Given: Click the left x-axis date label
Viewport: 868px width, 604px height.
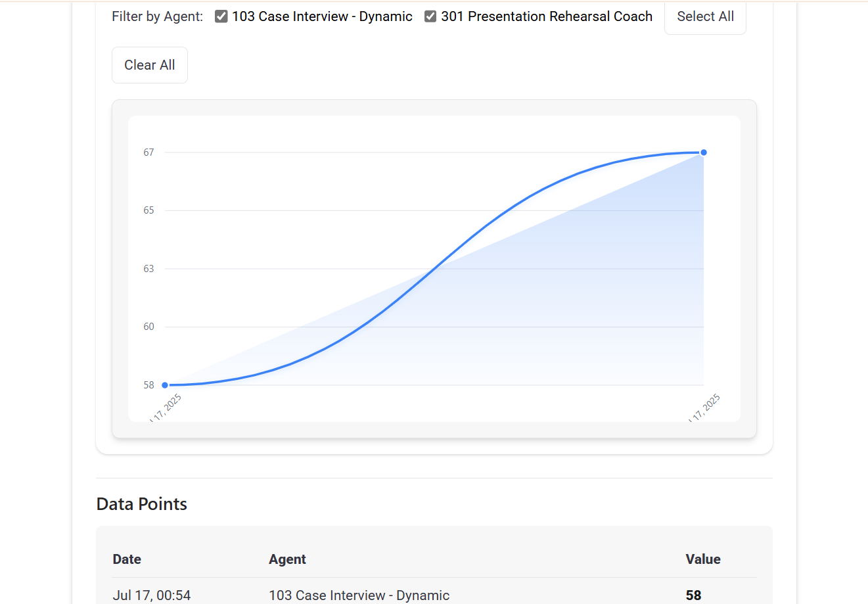Looking at the screenshot, I should pos(167,408).
